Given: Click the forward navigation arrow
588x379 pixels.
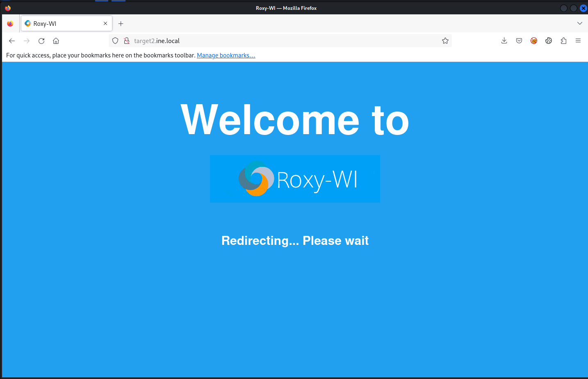Looking at the screenshot, I should click(27, 41).
